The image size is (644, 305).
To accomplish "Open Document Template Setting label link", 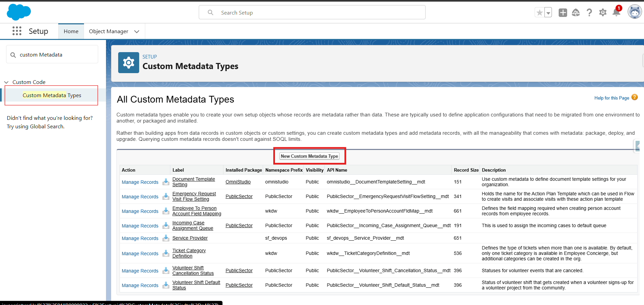I will 194,182.
